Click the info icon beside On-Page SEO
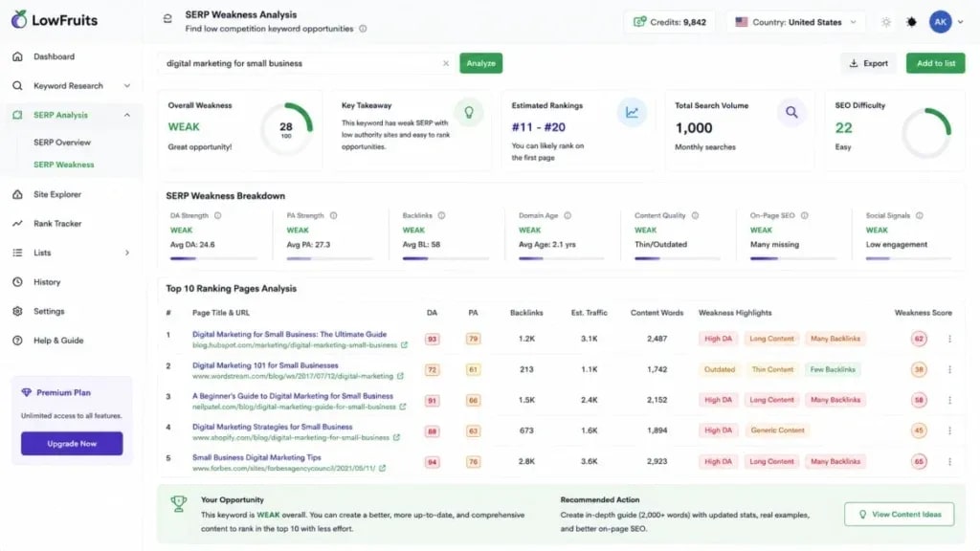 click(x=804, y=215)
